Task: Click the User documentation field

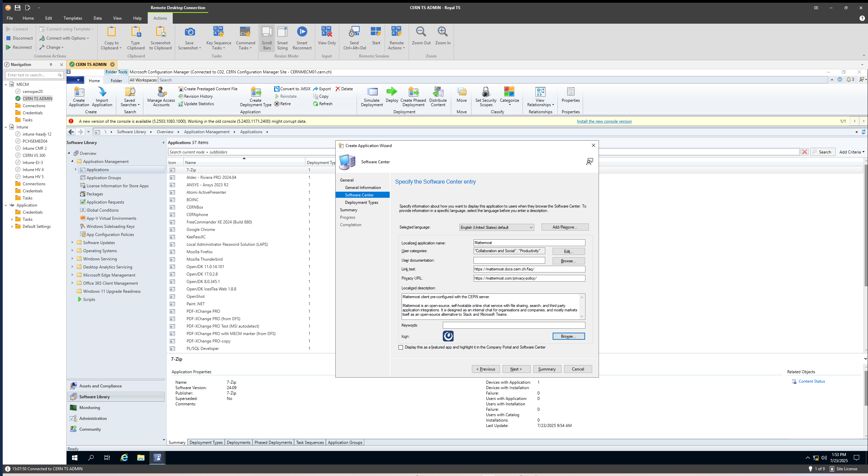Action: [509, 260]
